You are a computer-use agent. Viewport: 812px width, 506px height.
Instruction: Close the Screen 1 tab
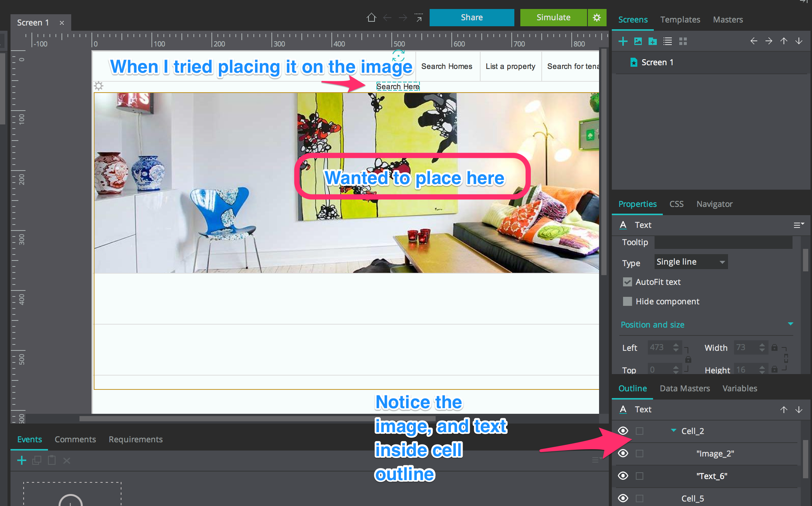[62, 23]
